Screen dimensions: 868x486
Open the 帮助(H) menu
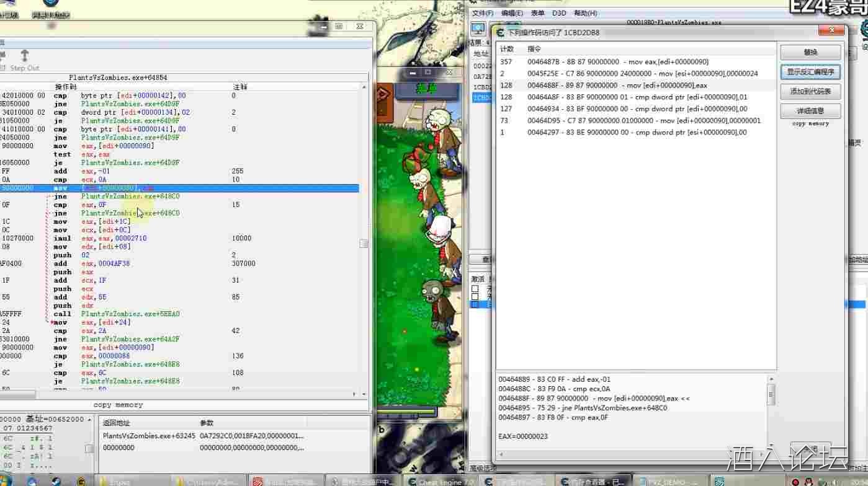click(x=585, y=13)
